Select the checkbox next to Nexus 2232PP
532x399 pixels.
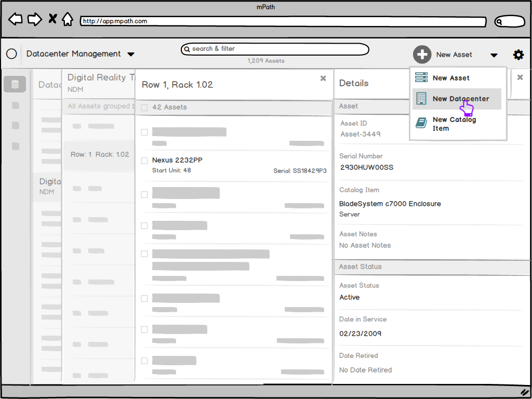pyautogui.click(x=144, y=161)
